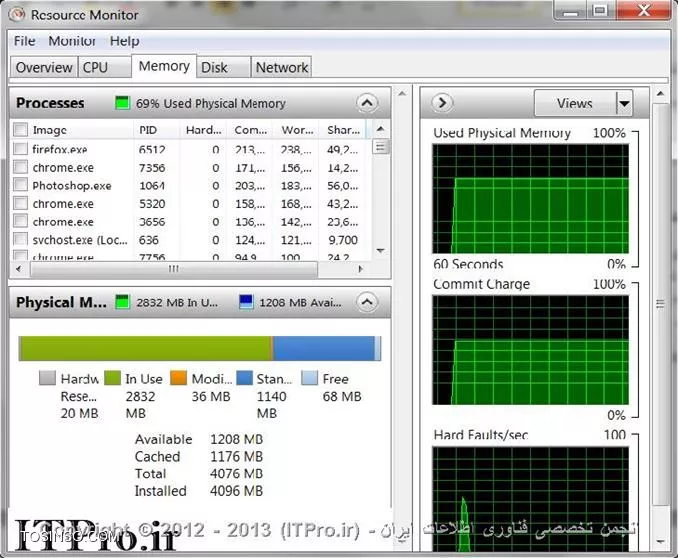
Task: Check the chrome.exe PID 7356 checkbox
Action: (x=20, y=167)
